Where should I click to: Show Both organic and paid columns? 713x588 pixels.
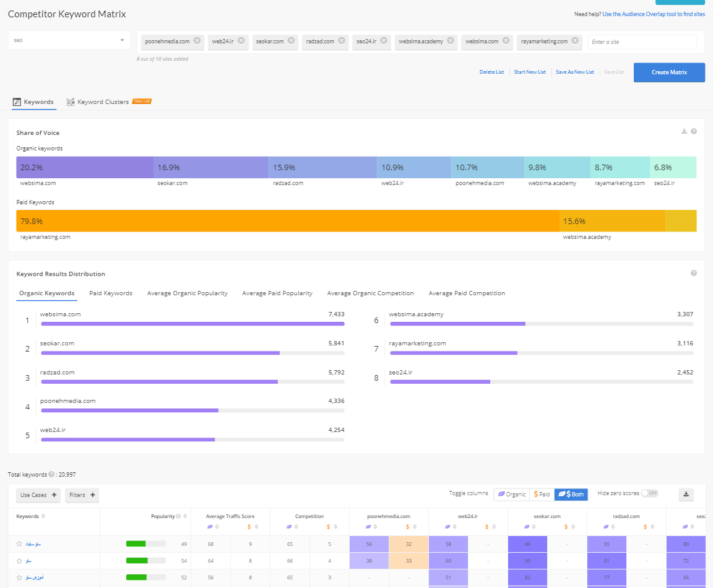pyautogui.click(x=571, y=495)
